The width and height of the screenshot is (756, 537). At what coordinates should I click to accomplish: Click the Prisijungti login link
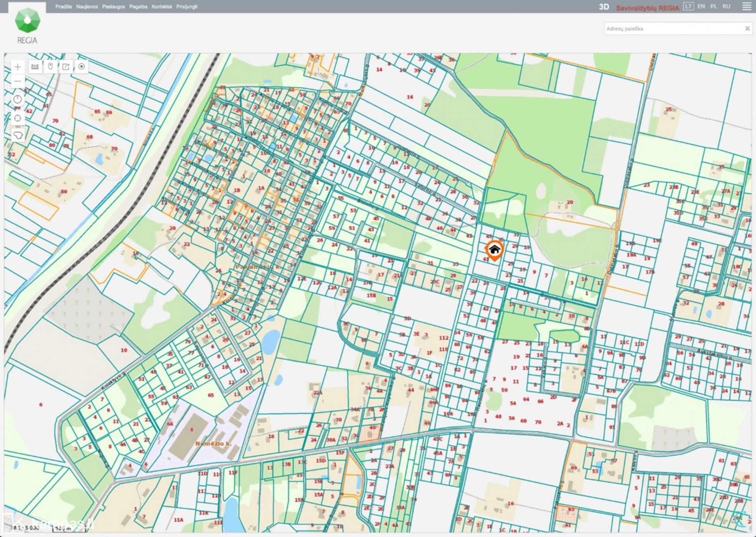tap(187, 7)
